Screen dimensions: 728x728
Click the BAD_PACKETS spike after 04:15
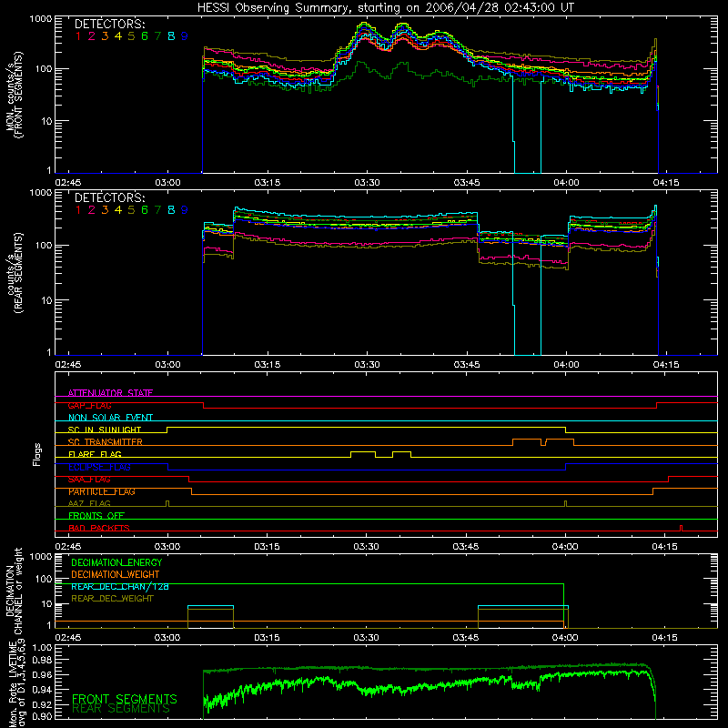pos(681,528)
